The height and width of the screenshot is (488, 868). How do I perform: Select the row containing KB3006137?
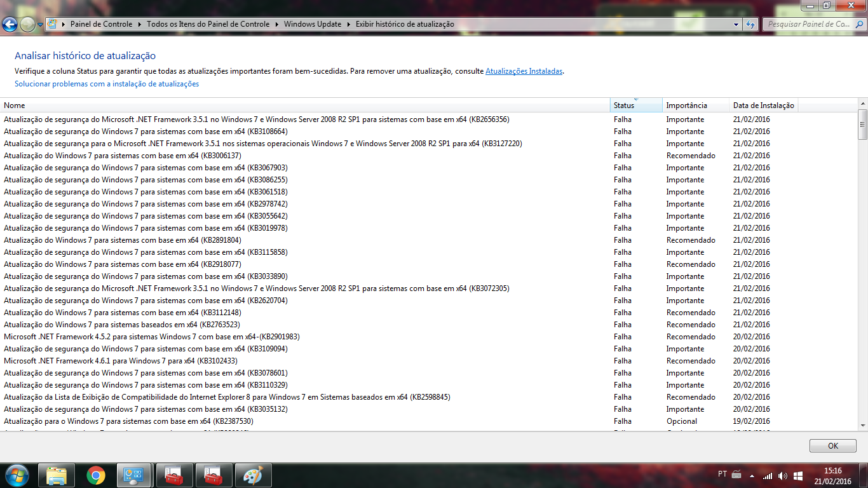pyautogui.click(x=429, y=156)
